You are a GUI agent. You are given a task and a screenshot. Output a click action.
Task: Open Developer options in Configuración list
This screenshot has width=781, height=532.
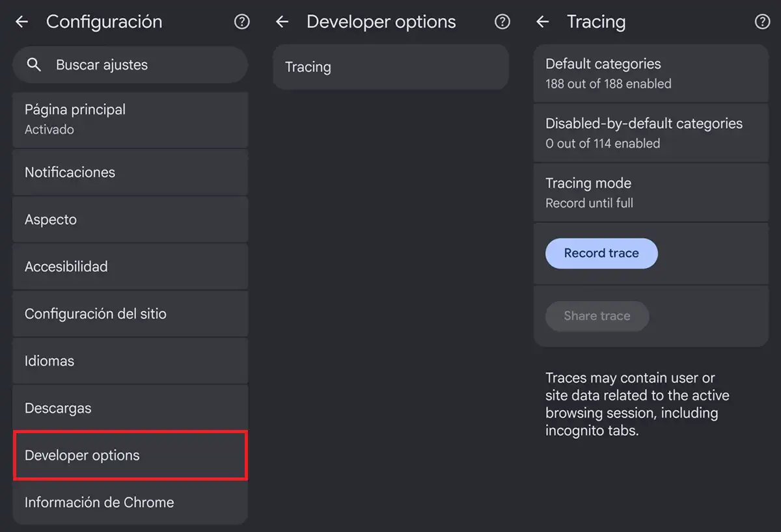(x=130, y=455)
